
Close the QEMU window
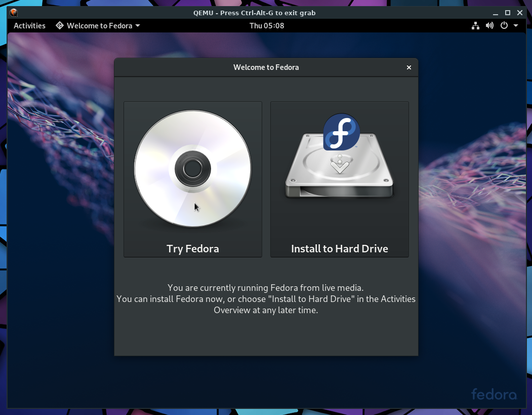(520, 13)
